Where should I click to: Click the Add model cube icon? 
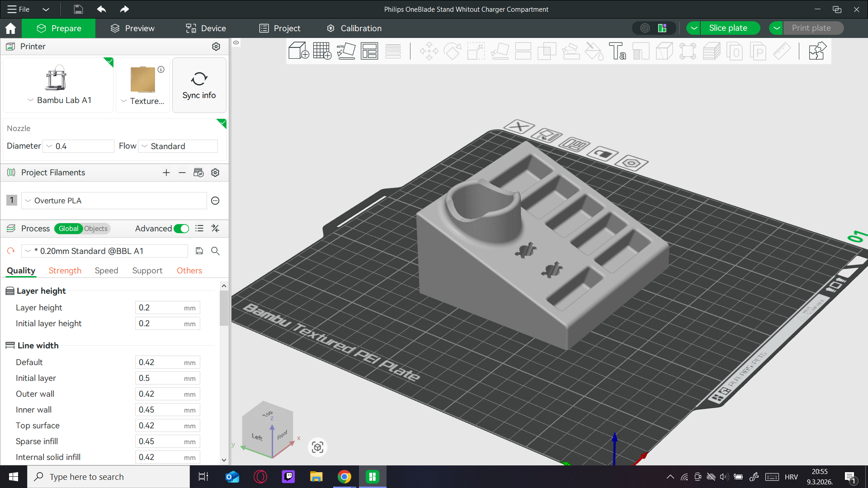click(x=298, y=51)
